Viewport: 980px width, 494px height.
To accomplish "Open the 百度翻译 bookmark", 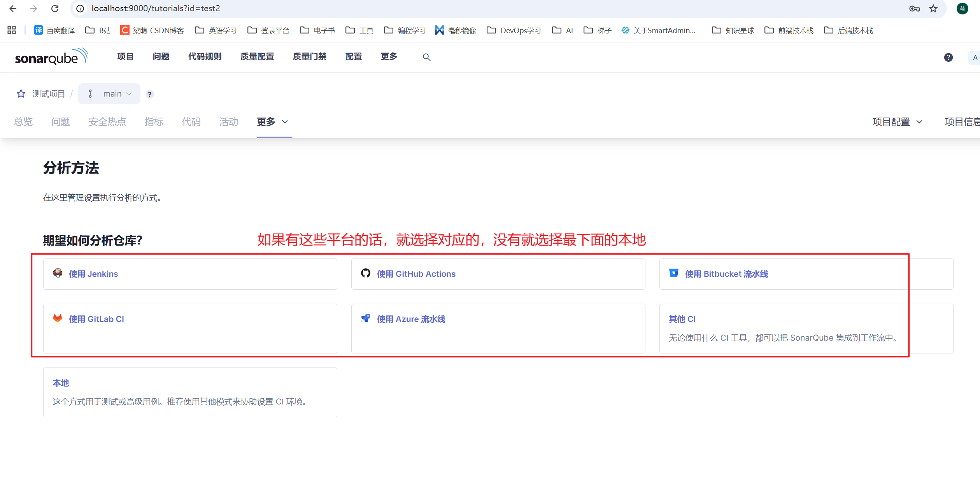I will 54,30.
